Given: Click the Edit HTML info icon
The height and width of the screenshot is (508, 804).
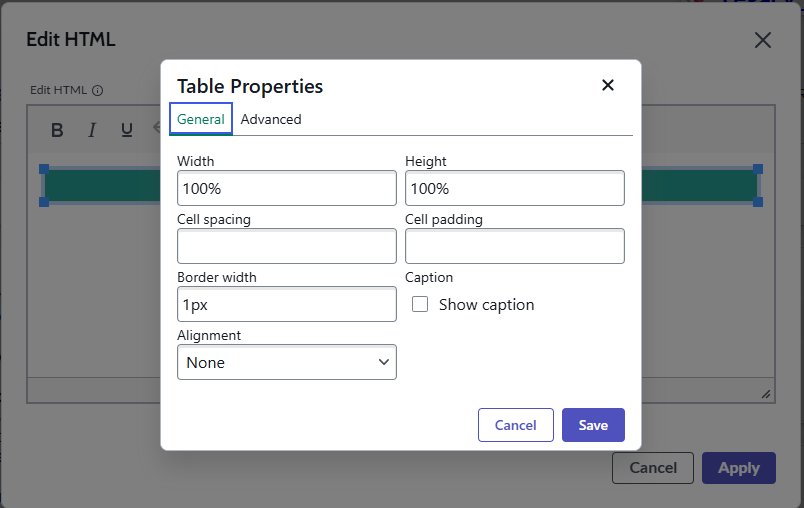Looking at the screenshot, I should click(x=98, y=90).
